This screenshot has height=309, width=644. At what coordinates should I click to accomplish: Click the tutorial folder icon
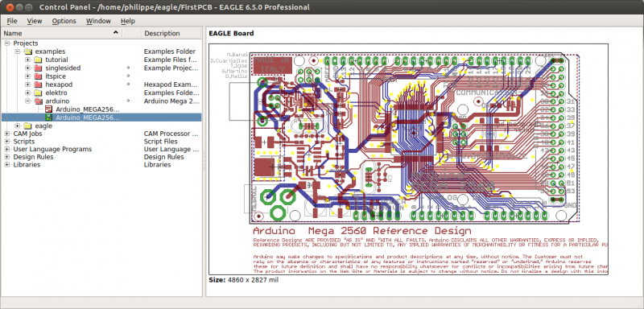38,60
